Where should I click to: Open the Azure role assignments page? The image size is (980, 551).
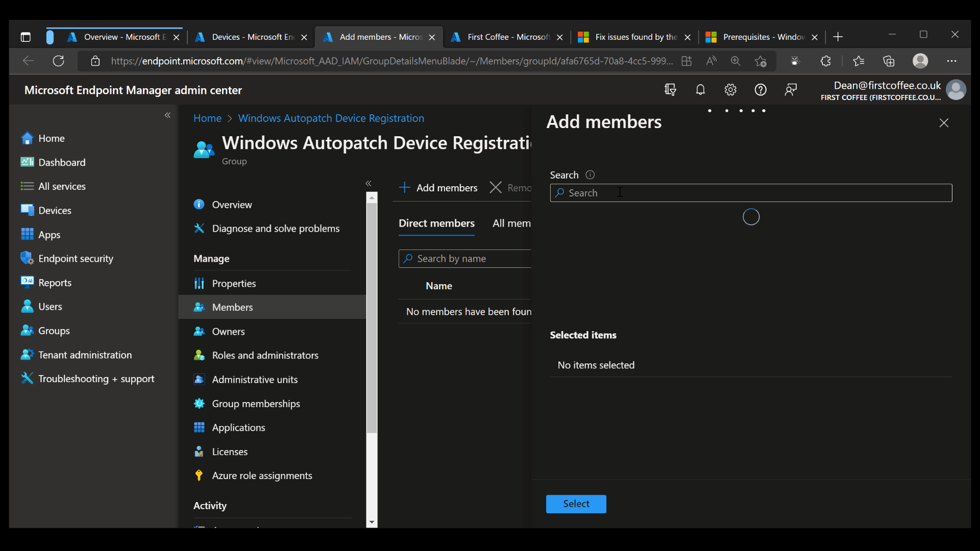tap(262, 475)
